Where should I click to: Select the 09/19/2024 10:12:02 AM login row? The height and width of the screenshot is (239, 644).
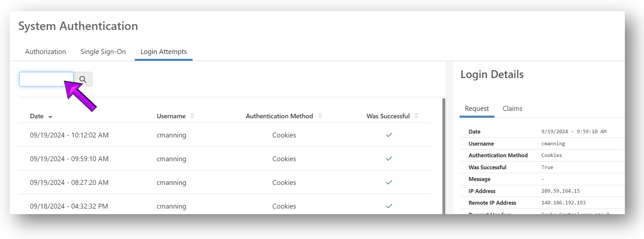pos(69,135)
